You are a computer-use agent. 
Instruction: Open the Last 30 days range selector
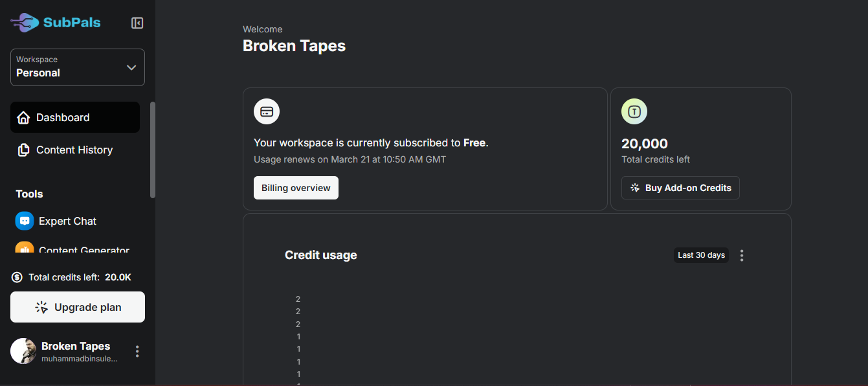(701, 255)
